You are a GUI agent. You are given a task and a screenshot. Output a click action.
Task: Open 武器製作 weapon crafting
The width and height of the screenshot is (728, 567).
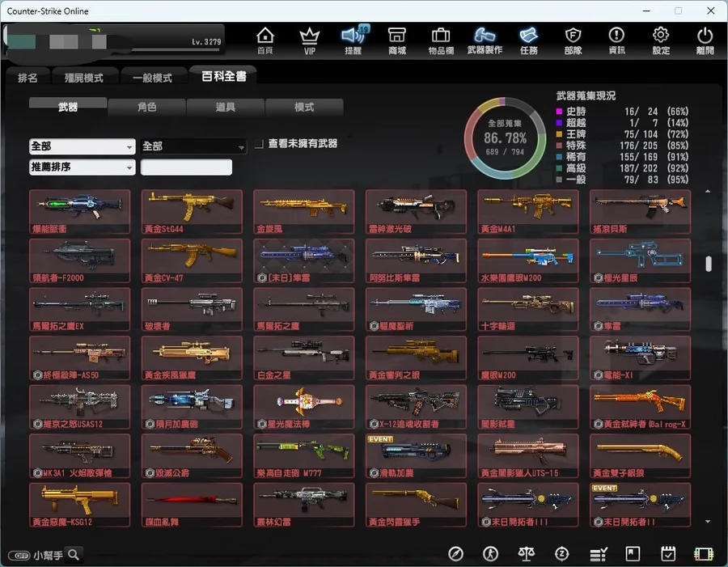(x=485, y=40)
